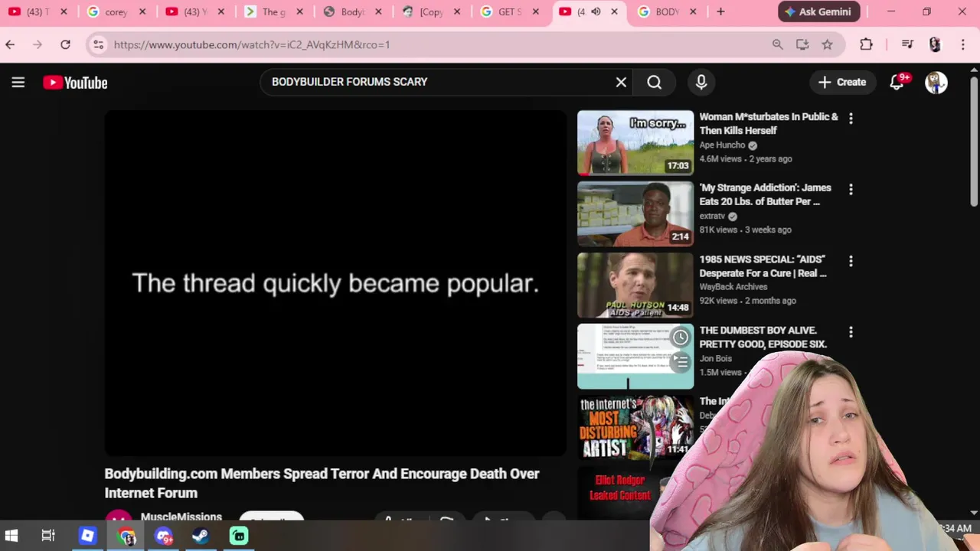Click the install app icon in address bar

[x=802, y=44]
